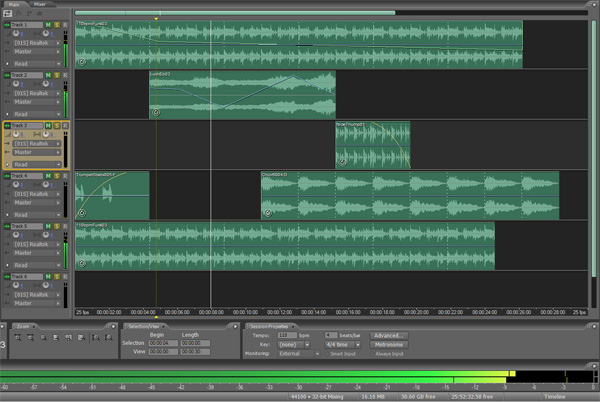Click the last icon in the Zoom panel
Screen dimensions: 600x402
point(110,338)
